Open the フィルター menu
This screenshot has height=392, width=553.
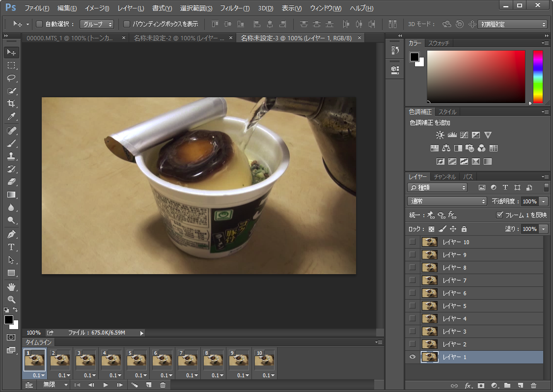coord(235,8)
